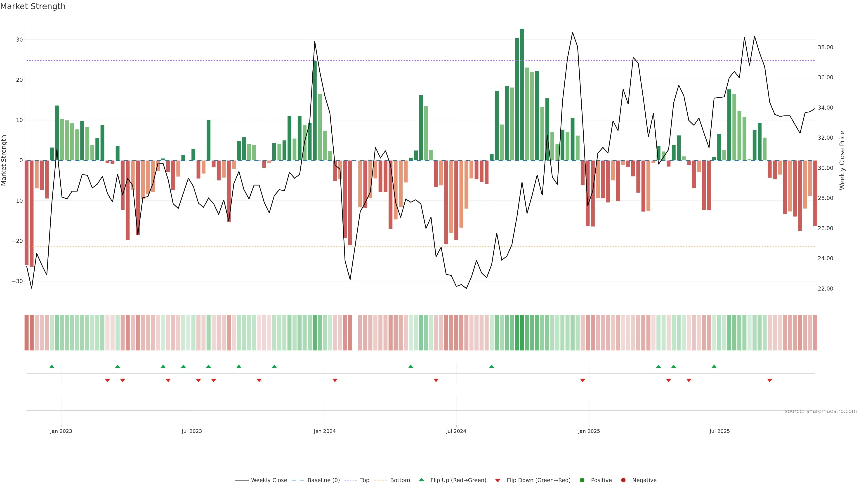Click the Jul 2024 axis label

456,431
